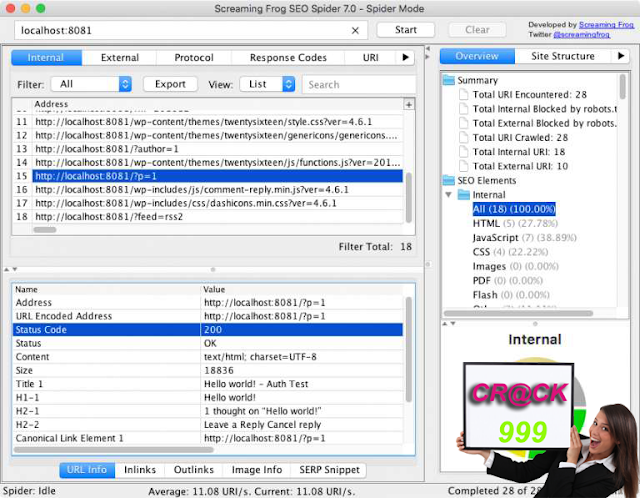The height and width of the screenshot is (498, 640).
Task: Collapse the right sidebar divider arrows
Action: pyautogui.click(x=428, y=52)
